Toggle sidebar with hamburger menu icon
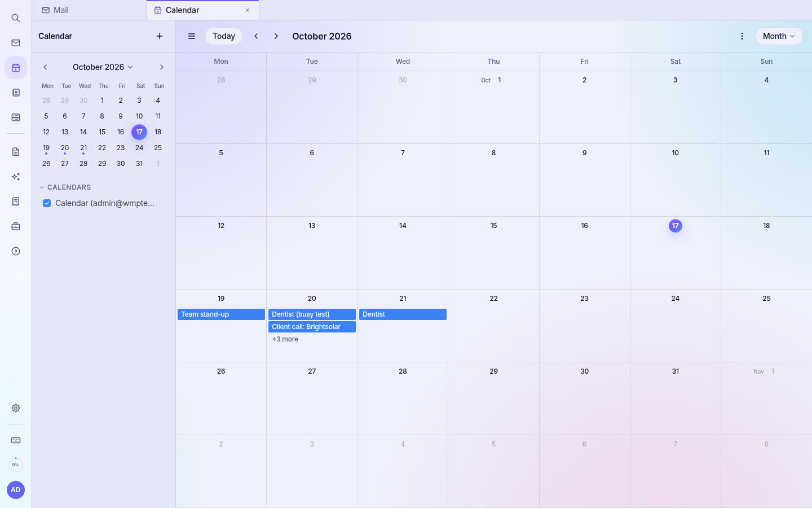 (192, 36)
